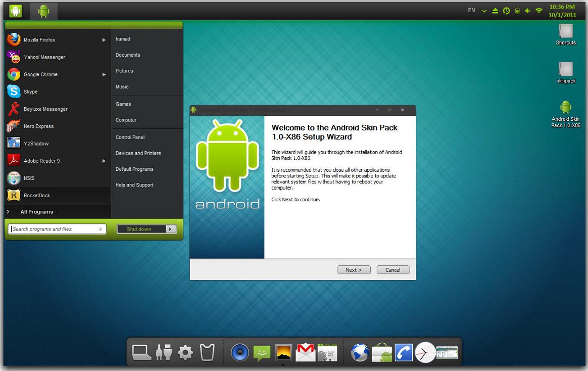Cancel the Android Skin Pack setup
588x371 pixels.
393,270
